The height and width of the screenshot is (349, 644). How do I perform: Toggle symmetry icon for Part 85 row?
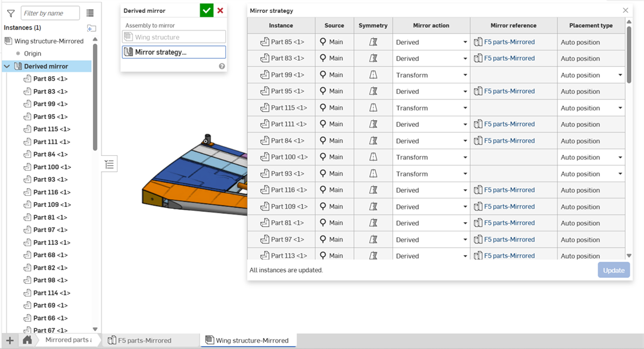pyautogui.click(x=373, y=42)
